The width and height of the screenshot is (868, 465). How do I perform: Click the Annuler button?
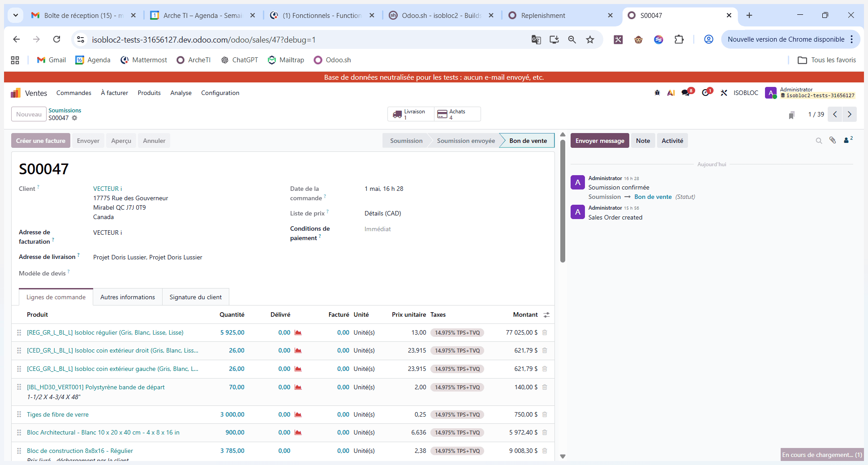[154, 141]
